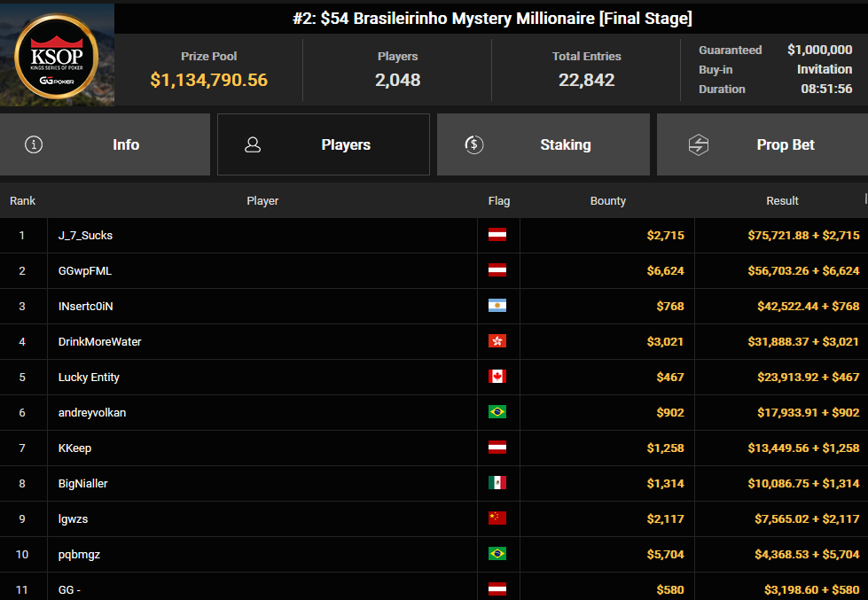Click the flag icon next to INsertc0iN
The width and height of the screenshot is (868, 600).
497,306
